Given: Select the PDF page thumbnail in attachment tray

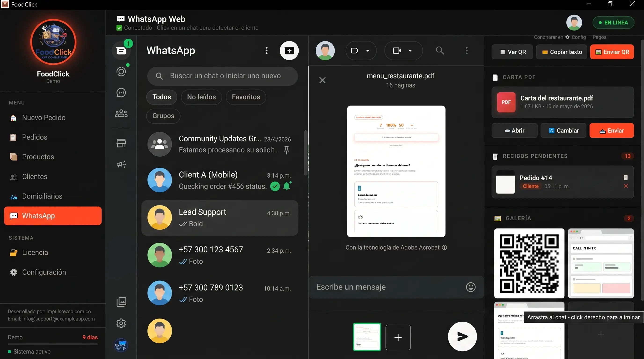Looking at the screenshot, I should click(x=367, y=337).
